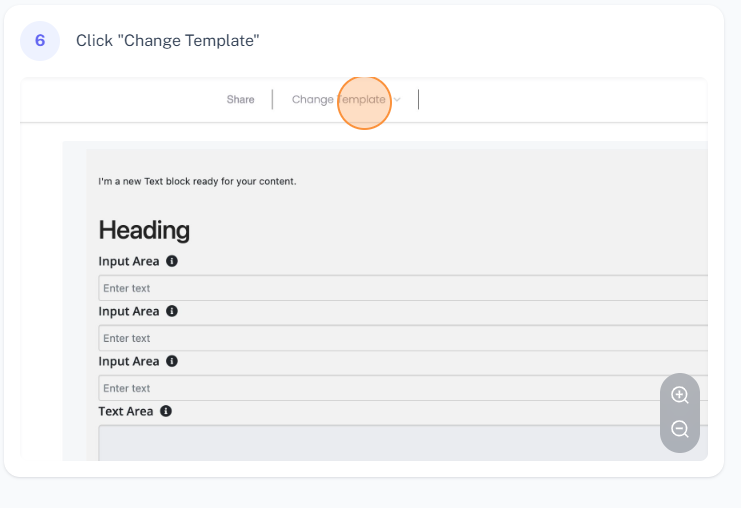Click info icon beside first Input Area
The image size is (741, 508).
coord(172,261)
